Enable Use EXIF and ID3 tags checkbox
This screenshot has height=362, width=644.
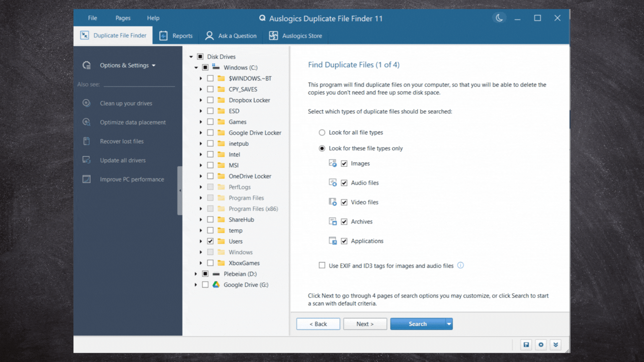322,265
